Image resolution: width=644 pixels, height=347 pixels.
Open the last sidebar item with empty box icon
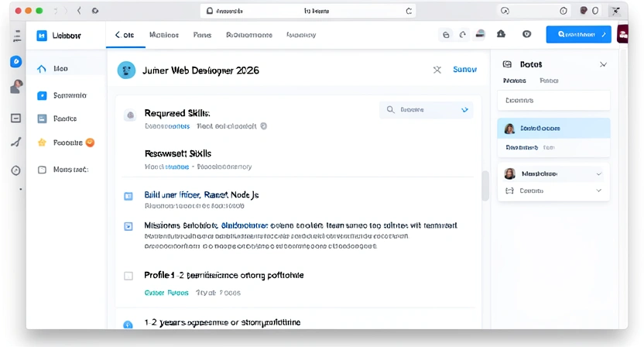pyautogui.click(x=67, y=170)
